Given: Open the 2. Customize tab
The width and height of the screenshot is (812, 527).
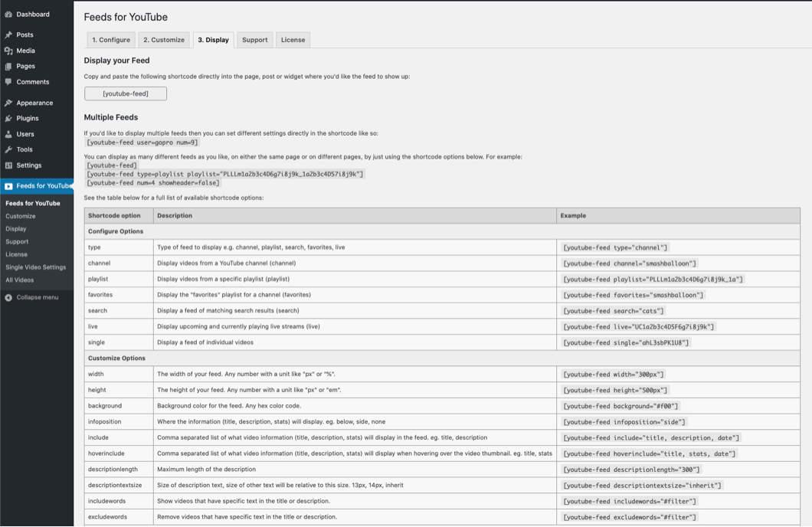Looking at the screenshot, I should [164, 40].
